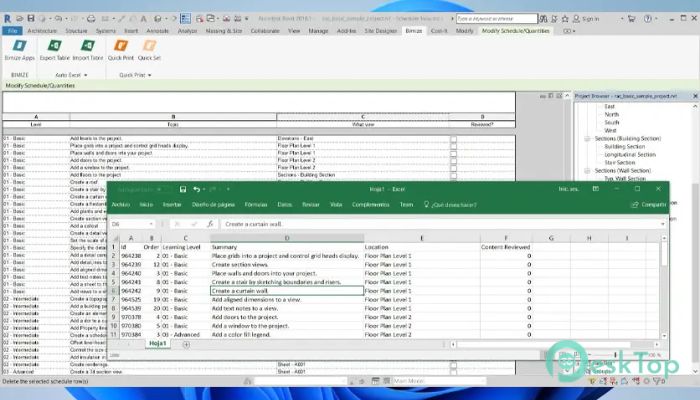Click the Favorites star icon in Revit

(x=565, y=19)
